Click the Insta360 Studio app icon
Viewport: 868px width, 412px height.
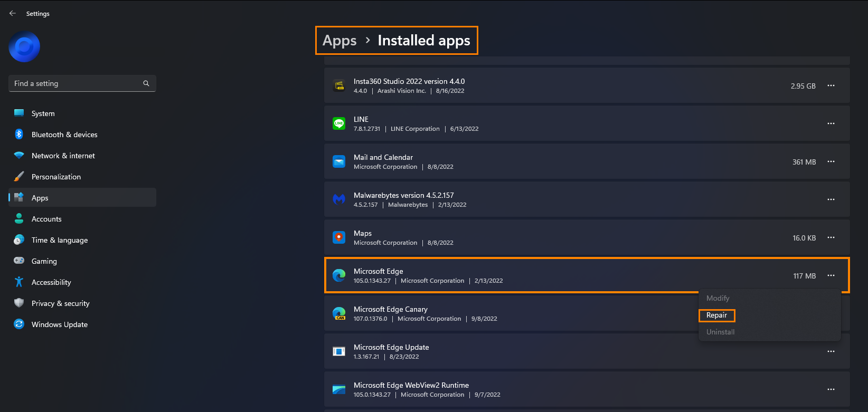pos(339,85)
